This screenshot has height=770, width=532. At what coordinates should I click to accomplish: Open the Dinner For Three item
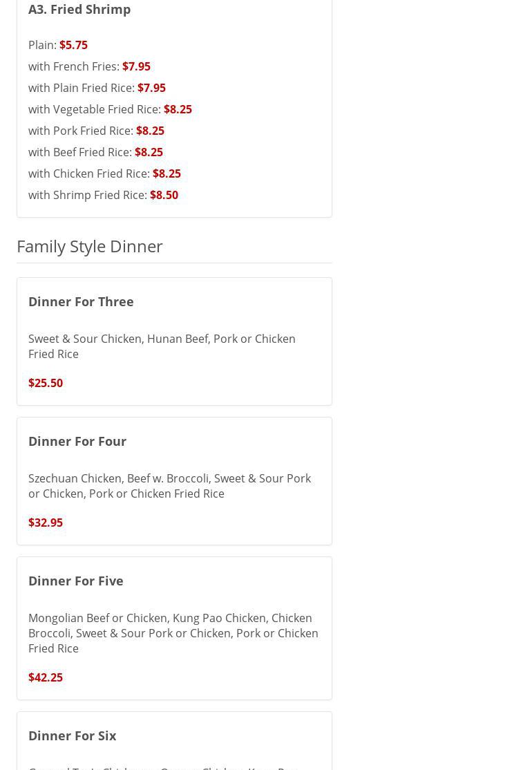[81, 301]
